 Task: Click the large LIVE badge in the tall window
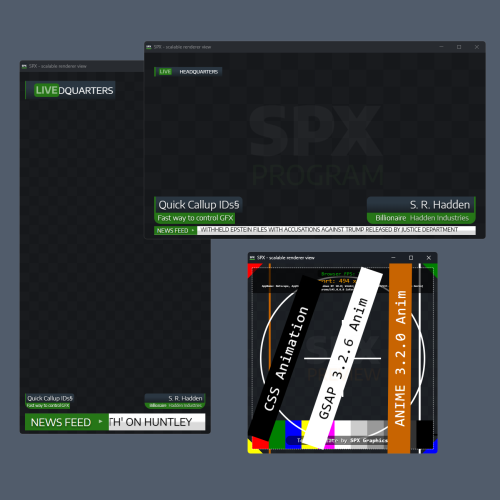(46, 90)
